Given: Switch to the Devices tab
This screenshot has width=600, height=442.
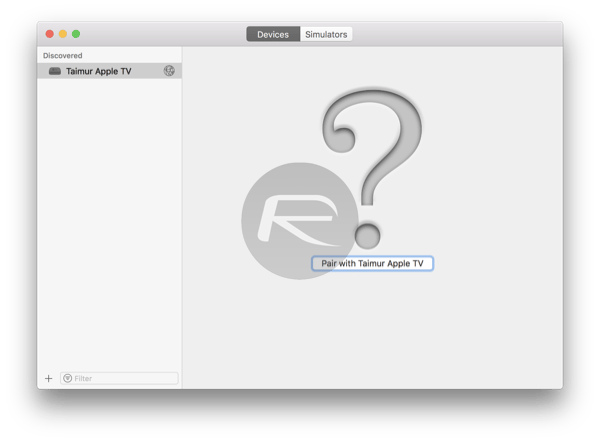Looking at the screenshot, I should click(x=273, y=34).
